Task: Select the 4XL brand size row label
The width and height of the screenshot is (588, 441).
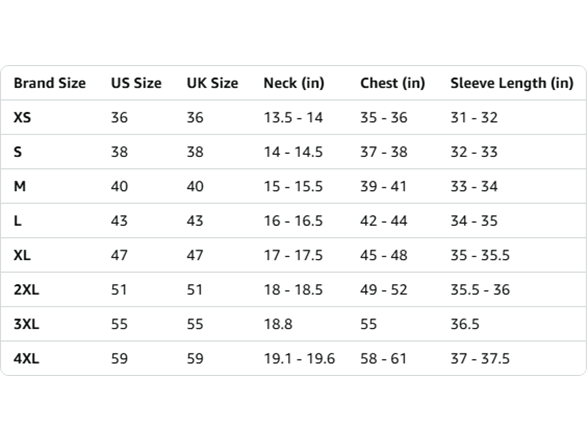Action: 26,359
